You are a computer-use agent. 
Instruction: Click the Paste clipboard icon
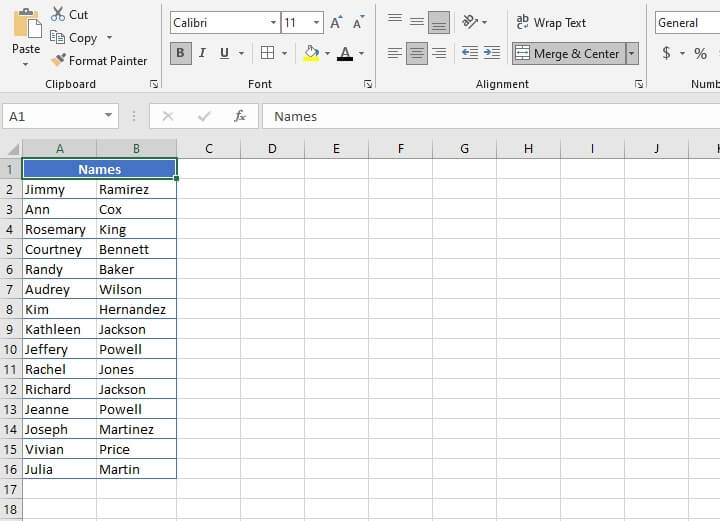[x=27, y=23]
